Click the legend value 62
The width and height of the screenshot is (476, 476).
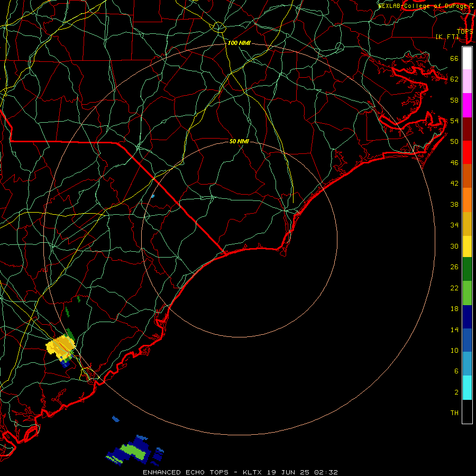(454, 79)
